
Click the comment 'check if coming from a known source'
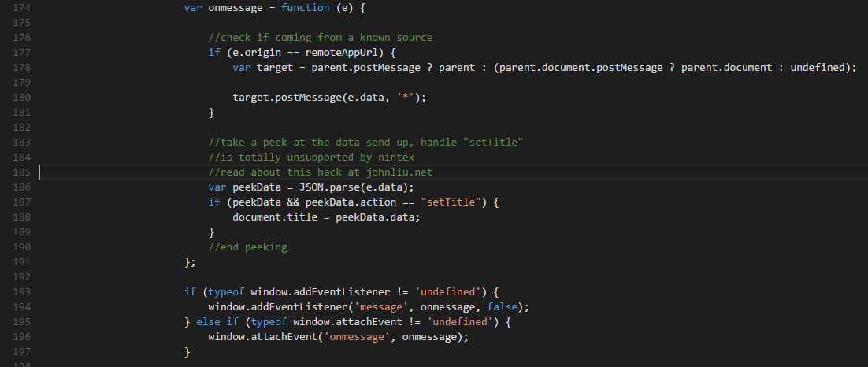(321, 37)
